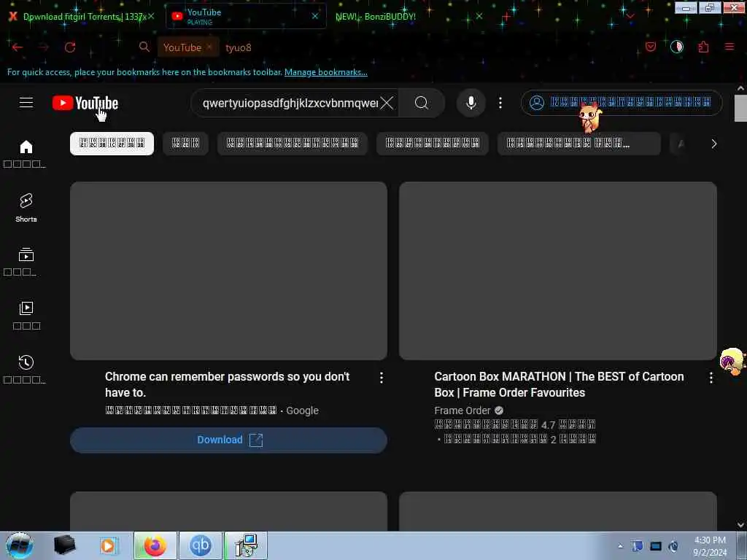
Task: Open Pocket save icon in toolbar
Action: point(651,47)
